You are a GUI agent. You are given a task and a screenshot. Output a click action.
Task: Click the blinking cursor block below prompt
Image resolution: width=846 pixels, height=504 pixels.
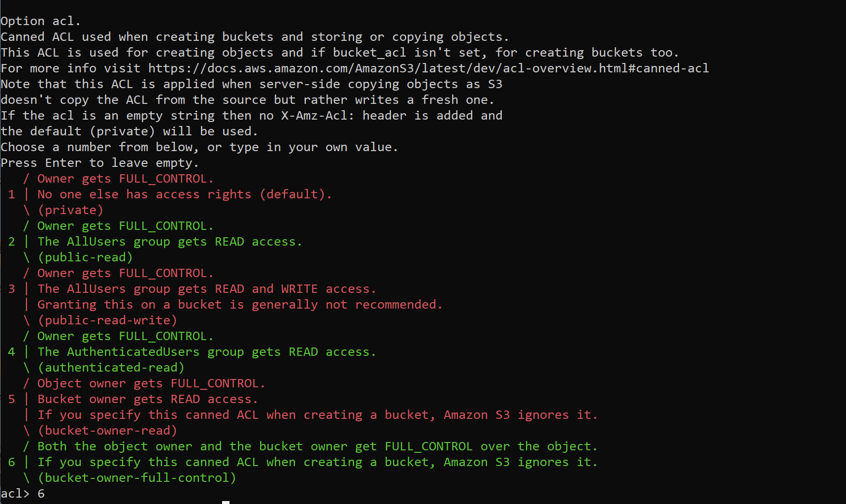[226, 503]
